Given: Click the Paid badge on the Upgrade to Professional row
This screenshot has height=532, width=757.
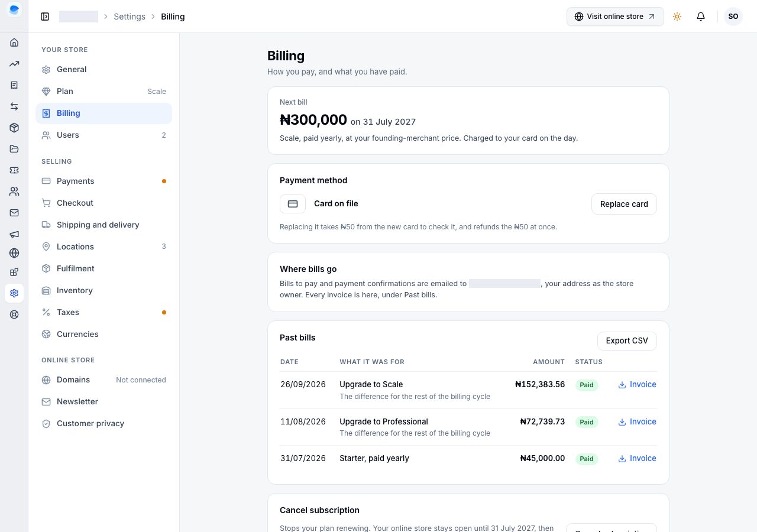Looking at the screenshot, I should click(587, 422).
